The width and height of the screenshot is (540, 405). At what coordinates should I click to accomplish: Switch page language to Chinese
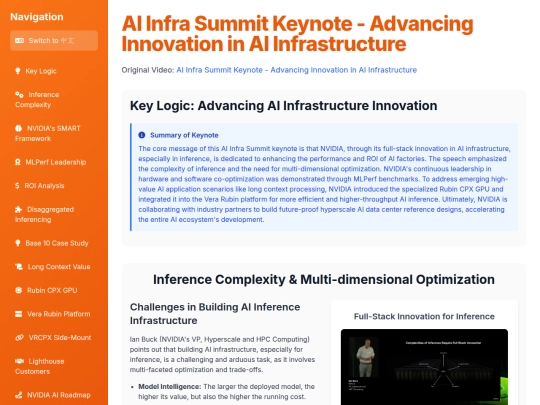tap(54, 41)
